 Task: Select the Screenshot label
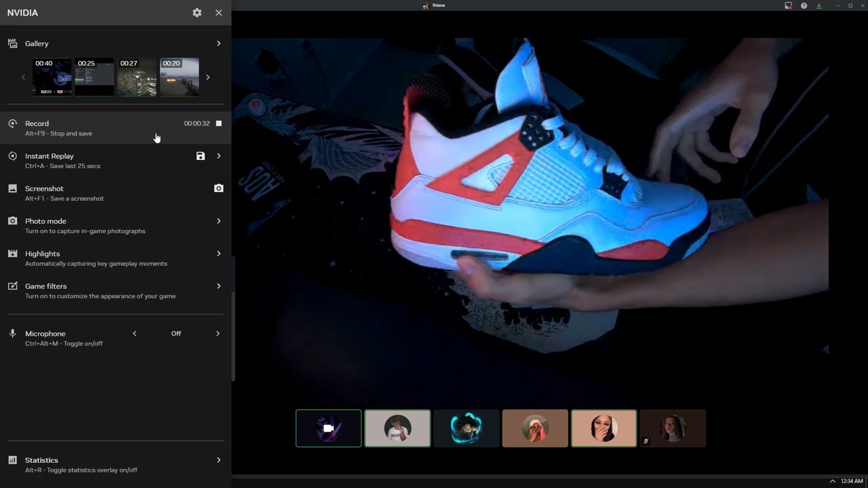pyautogui.click(x=44, y=188)
